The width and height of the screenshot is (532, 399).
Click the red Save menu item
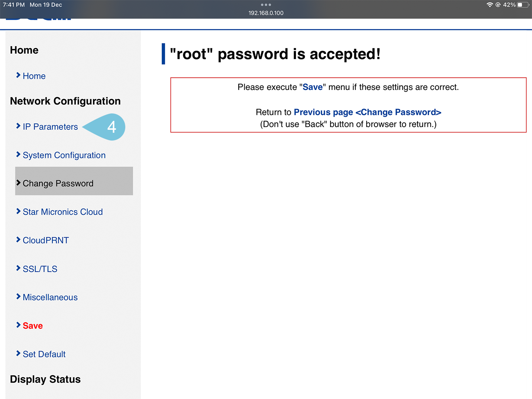click(33, 326)
